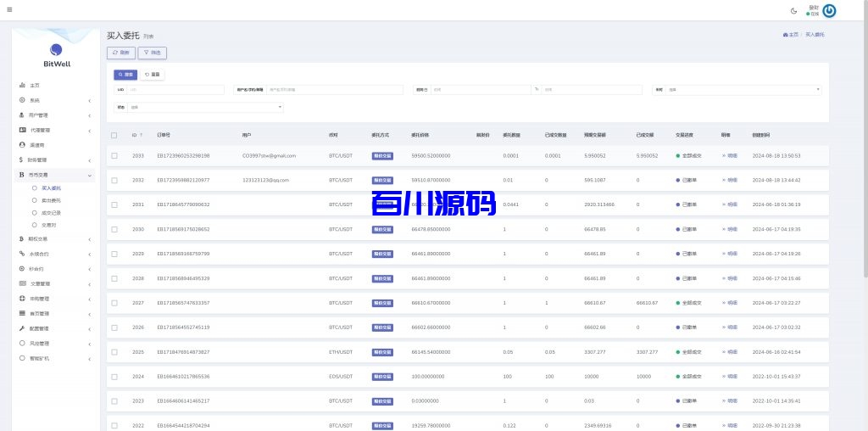868x431 pixels.
Task: Expand the 代理管理 menu chevron
Action: tap(90, 131)
